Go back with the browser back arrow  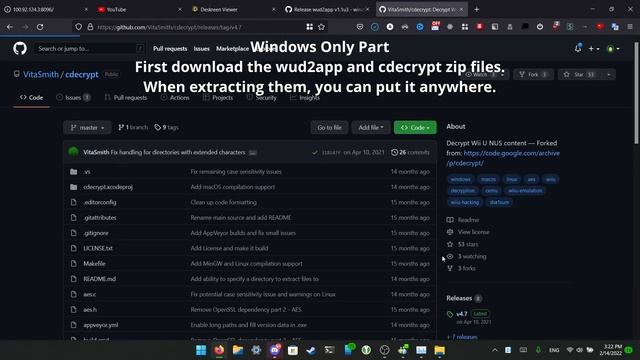pos(10,27)
